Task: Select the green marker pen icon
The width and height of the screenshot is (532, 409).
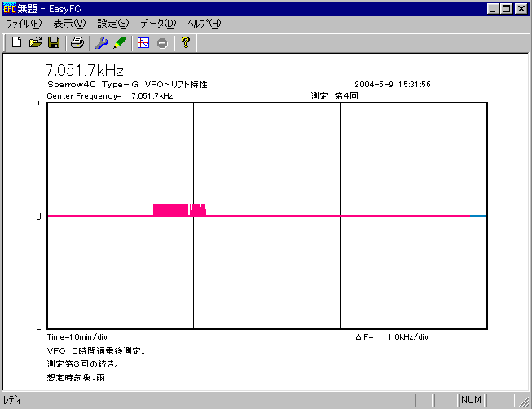Action: (120, 42)
